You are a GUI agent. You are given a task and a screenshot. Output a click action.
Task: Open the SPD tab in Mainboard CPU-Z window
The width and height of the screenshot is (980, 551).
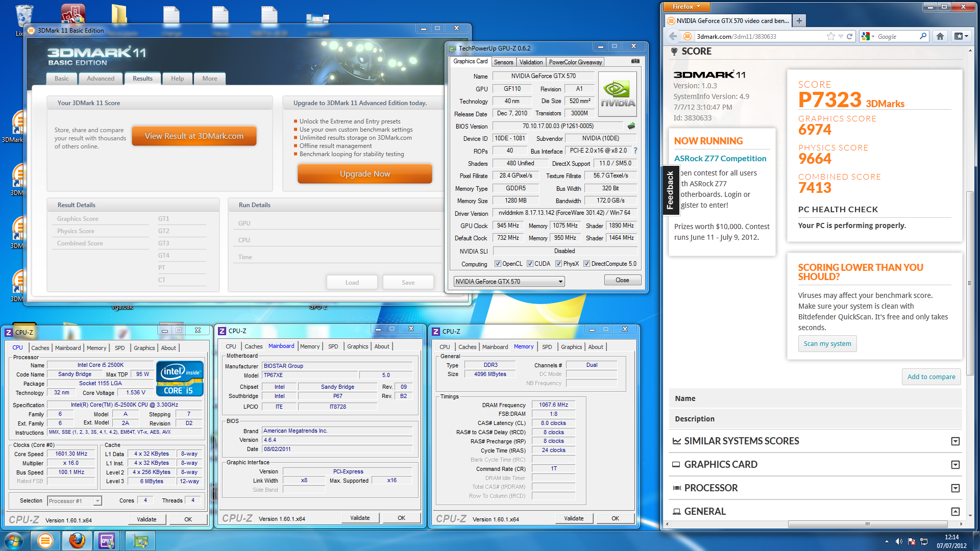[x=333, y=346]
